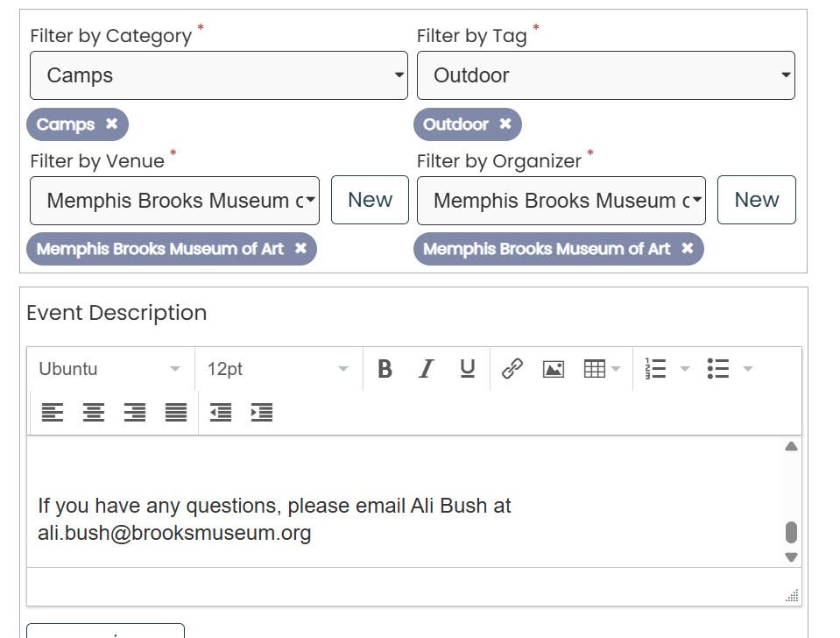
Task: Remove the Outdoor tag chip
Action: pyautogui.click(x=505, y=124)
